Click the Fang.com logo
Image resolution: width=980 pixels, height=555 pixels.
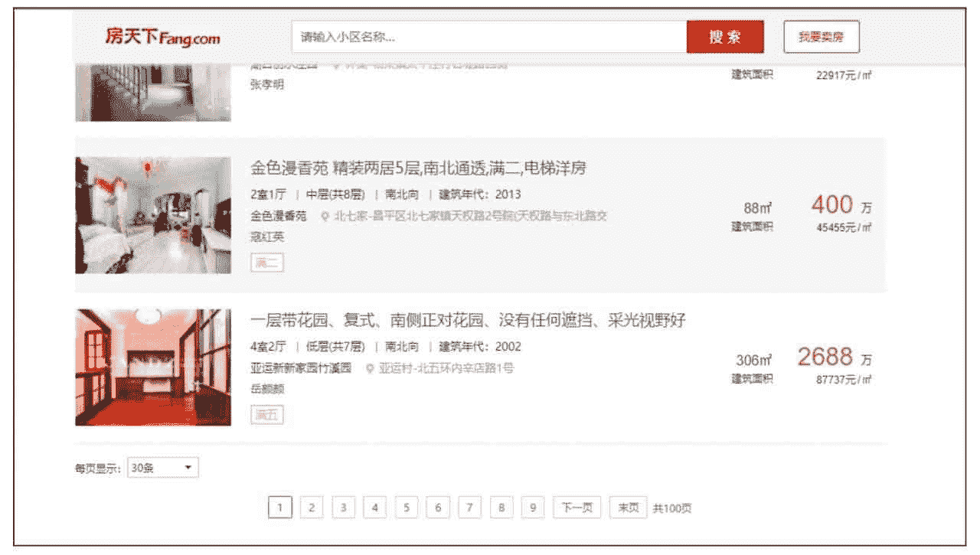162,37
